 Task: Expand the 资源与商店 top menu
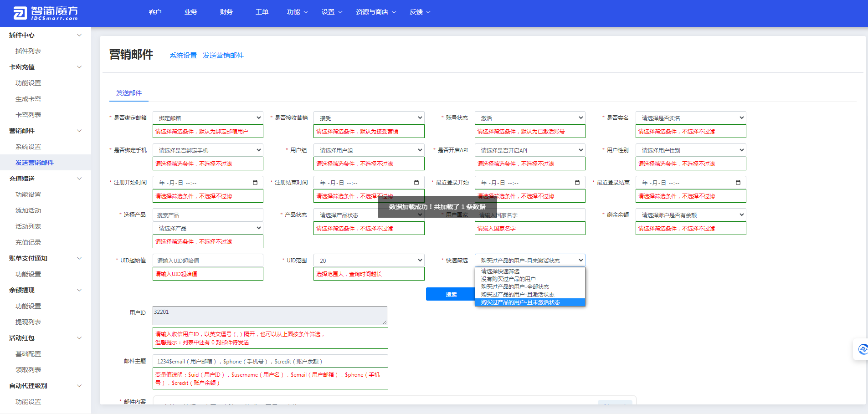(376, 12)
